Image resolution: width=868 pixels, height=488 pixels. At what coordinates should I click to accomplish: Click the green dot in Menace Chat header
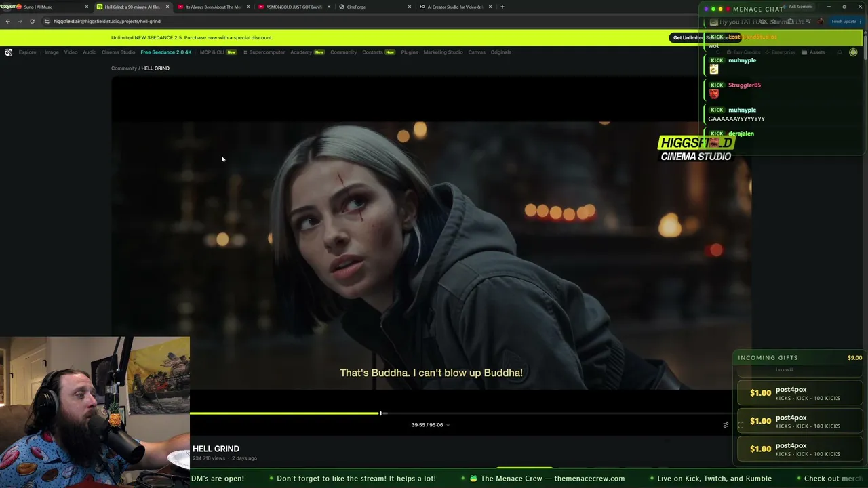713,9
